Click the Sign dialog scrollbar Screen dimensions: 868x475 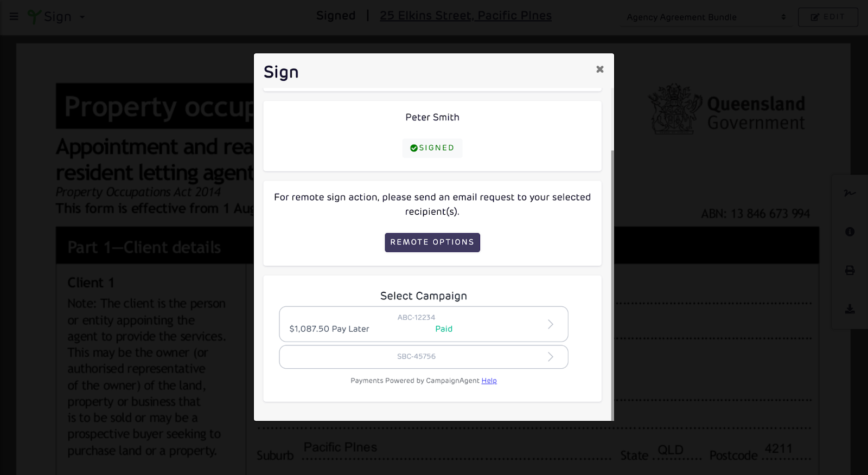click(x=612, y=285)
